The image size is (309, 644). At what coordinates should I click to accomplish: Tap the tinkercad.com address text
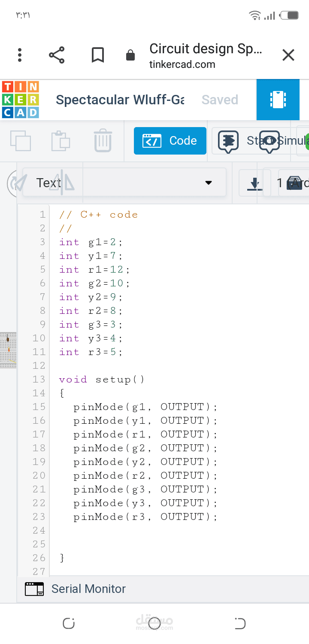[182, 65]
